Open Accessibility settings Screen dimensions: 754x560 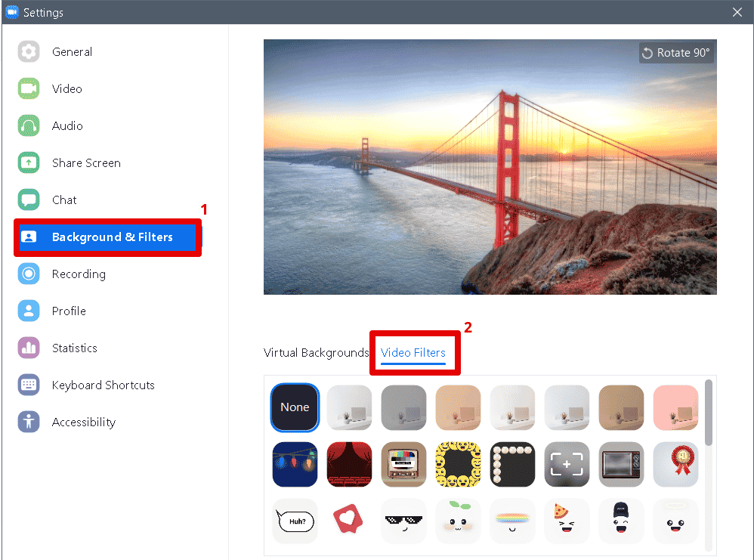(84, 422)
